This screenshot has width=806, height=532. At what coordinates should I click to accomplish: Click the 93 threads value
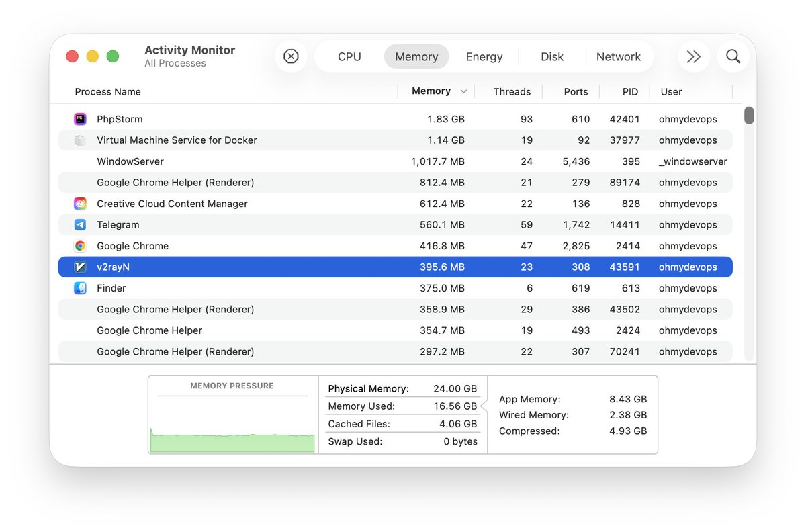click(x=527, y=119)
